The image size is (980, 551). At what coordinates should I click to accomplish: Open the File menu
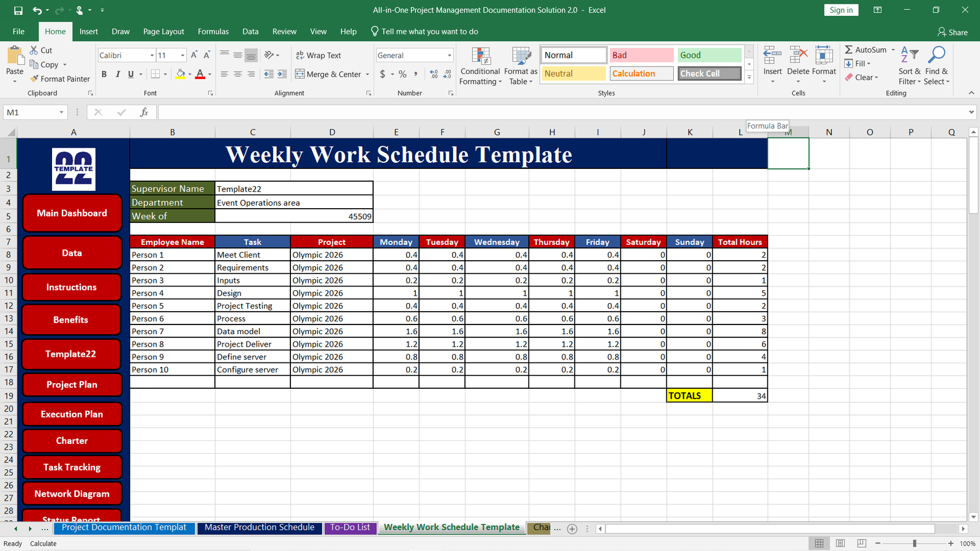[x=18, y=31]
